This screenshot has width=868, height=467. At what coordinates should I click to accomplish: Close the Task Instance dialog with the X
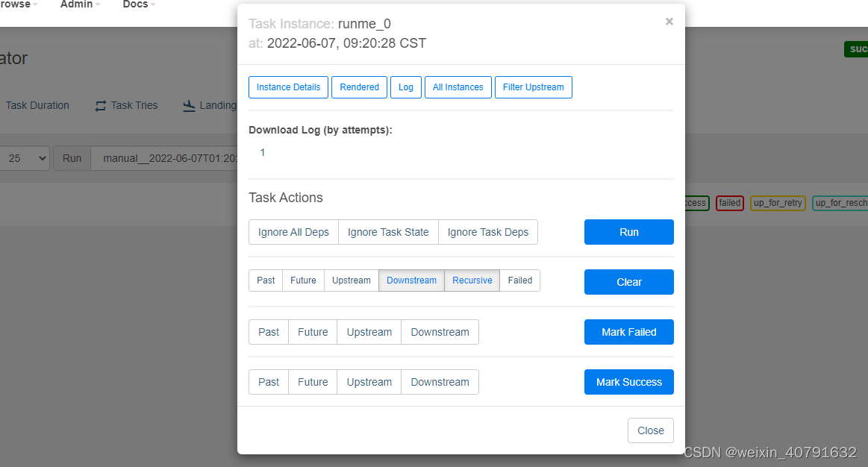click(669, 22)
